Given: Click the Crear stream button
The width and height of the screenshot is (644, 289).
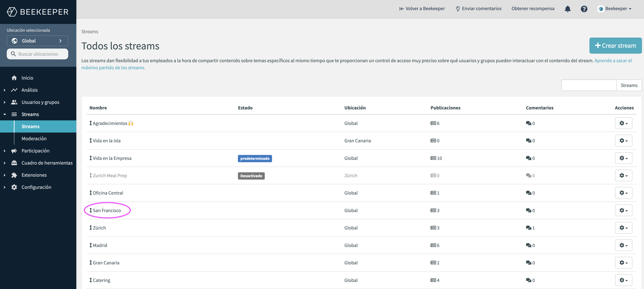Looking at the screenshot, I should click(615, 46).
